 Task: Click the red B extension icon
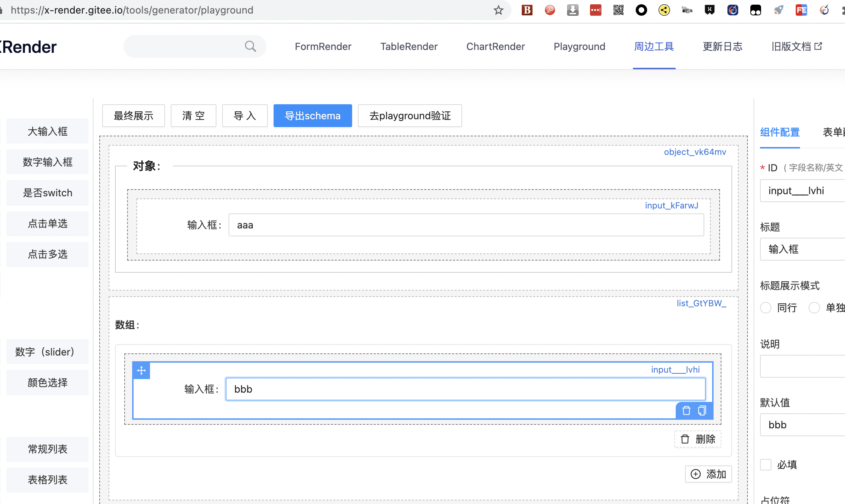(x=527, y=10)
